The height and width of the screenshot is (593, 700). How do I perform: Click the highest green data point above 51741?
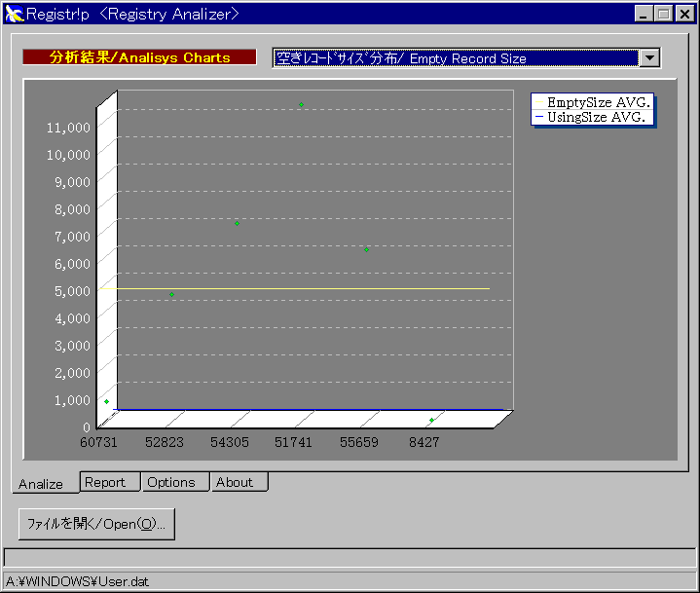pyautogui.click(x=301, y=104)
